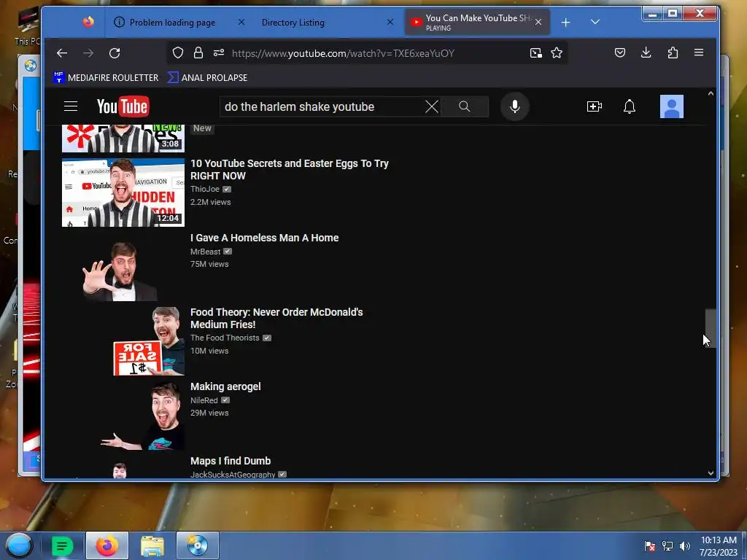
Task: Open File Explorer from taskbar
Action: (152, 545)
